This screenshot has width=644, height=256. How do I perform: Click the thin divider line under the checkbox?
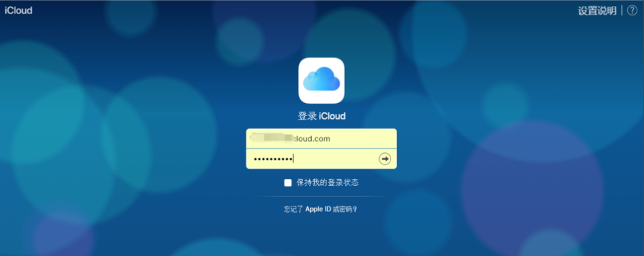[321, 197]
